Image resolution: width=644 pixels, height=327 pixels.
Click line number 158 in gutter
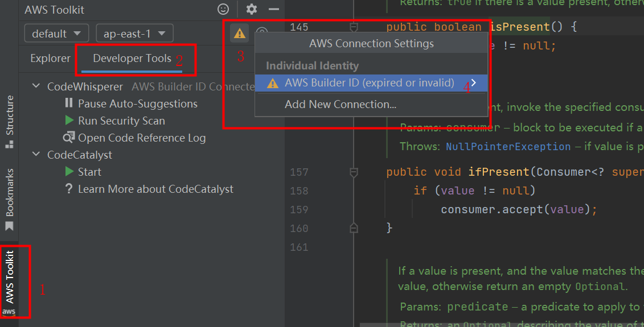299,191
